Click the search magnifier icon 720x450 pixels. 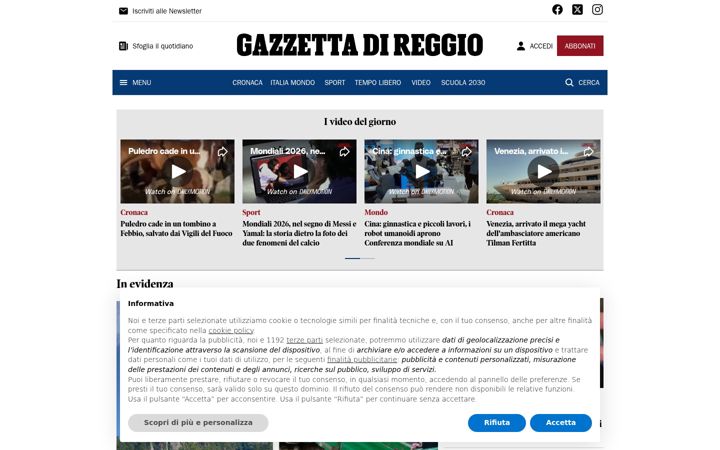[x=569, y=83]
